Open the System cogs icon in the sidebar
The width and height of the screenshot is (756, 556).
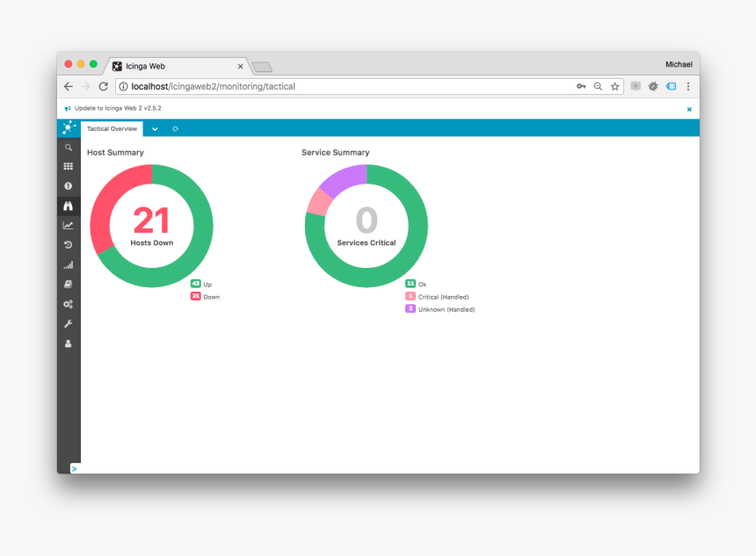click(x=69, y=304)
